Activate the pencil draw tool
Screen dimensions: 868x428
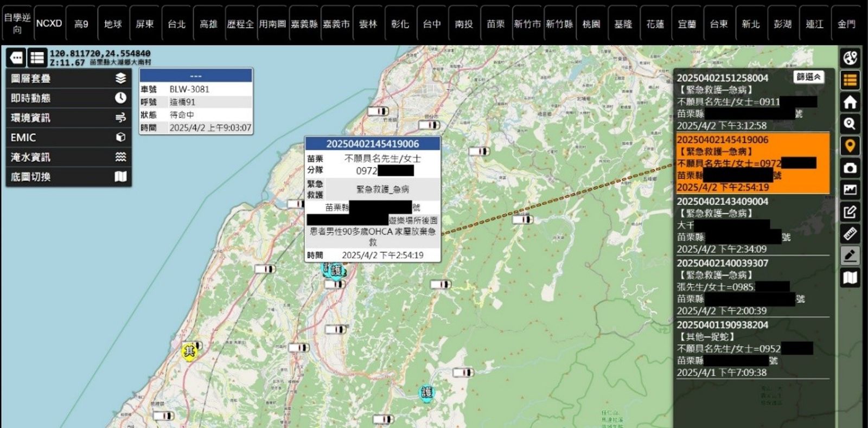(x=850, y=255)
